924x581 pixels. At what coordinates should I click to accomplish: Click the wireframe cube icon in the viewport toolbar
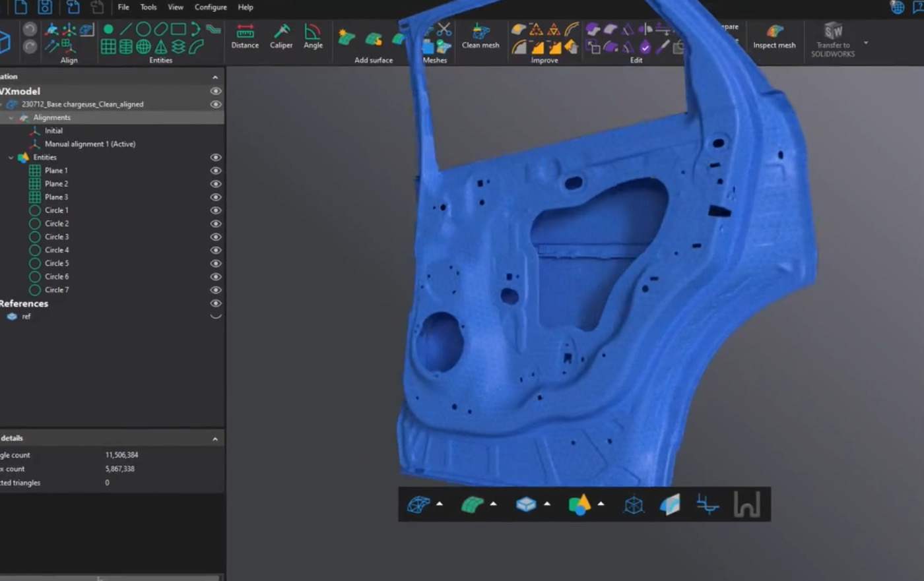pos(634,505)
